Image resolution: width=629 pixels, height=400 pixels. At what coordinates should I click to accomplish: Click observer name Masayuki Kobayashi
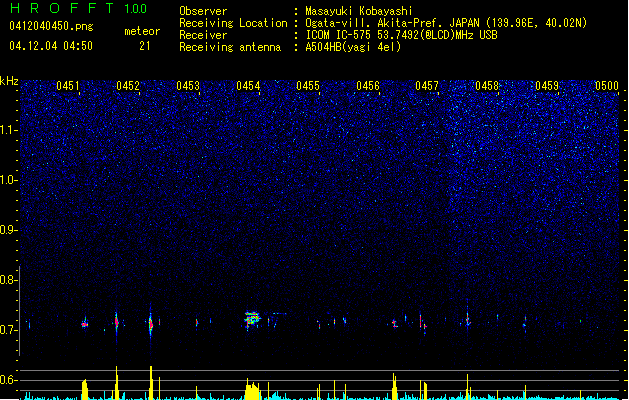[359, 11]
